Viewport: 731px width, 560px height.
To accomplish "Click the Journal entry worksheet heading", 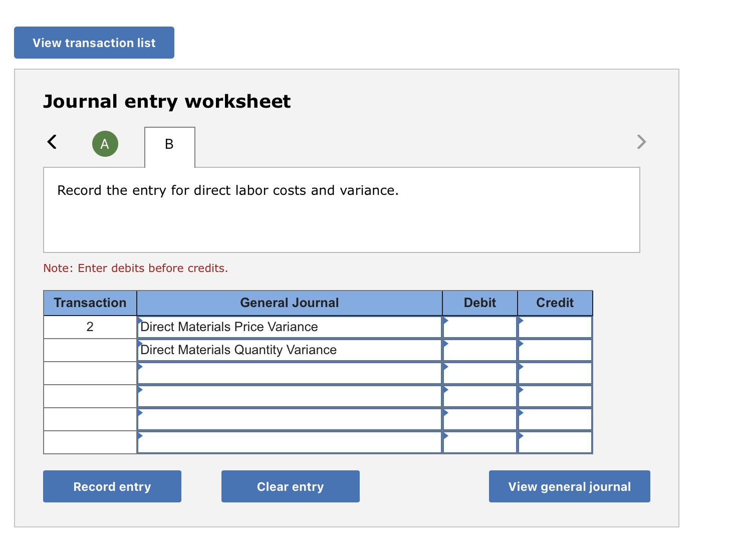I will click(x=167, y=102).
